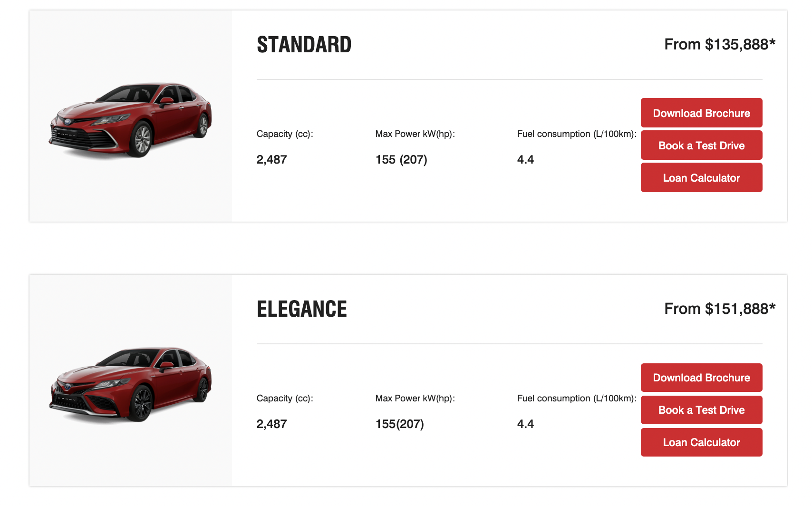Click the Standard price From $135,888
The width and height of the screenshot is (812, 506).
[719, 45]
